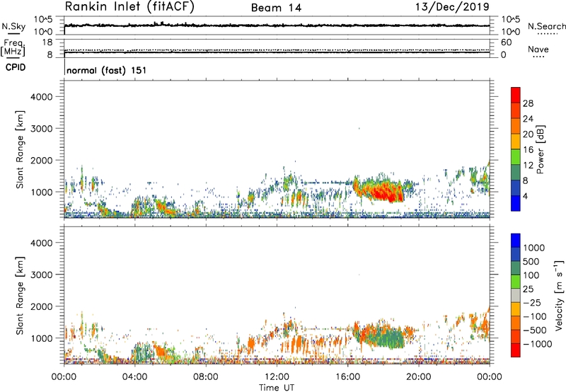Viewport: 566px width, 392px height.
Task: Click '3000' tick on velocity panel
Action: pos(42,275)
